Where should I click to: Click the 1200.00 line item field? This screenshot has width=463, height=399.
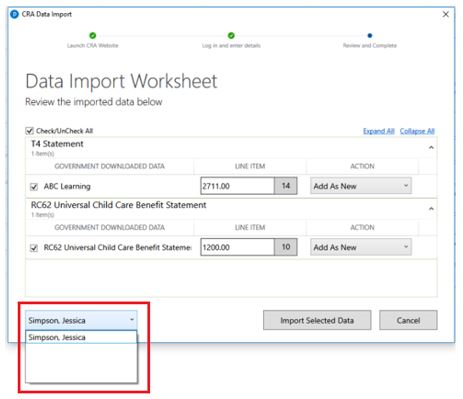coord(237,247)
